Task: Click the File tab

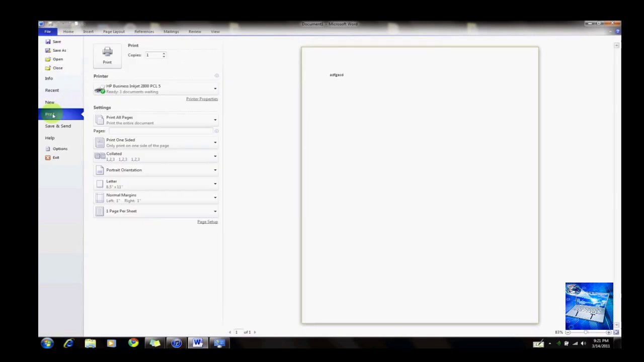Action: click(48, 32)
